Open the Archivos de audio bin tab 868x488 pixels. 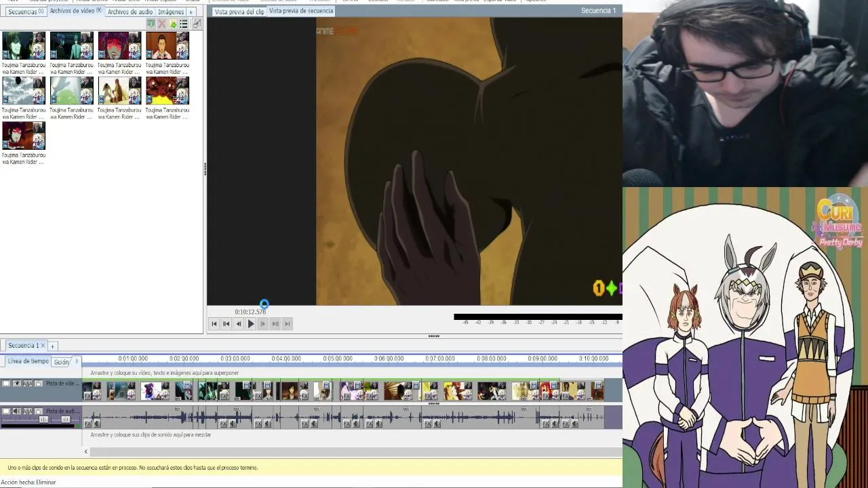[x=130, y=12]
